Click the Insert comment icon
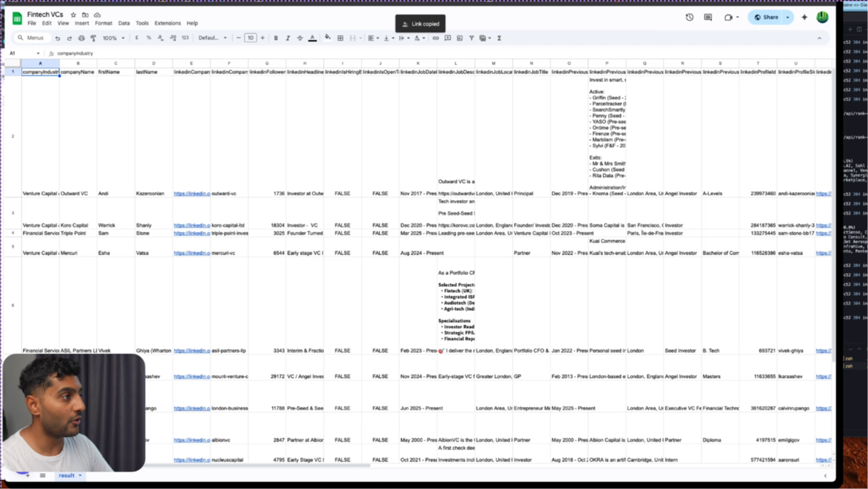This screenshot has width=868, height=489. pyautogui.click(x=448, y=38)
